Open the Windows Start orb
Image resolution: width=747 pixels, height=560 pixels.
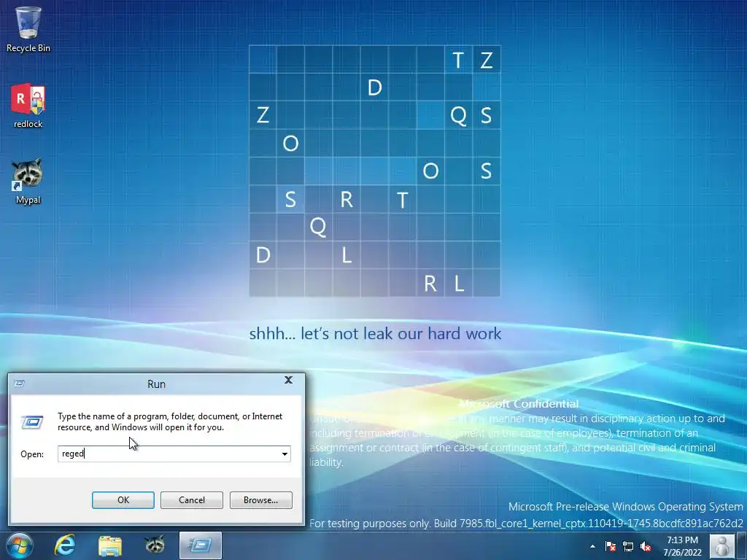pyautogui.click(x=19, y=545)
